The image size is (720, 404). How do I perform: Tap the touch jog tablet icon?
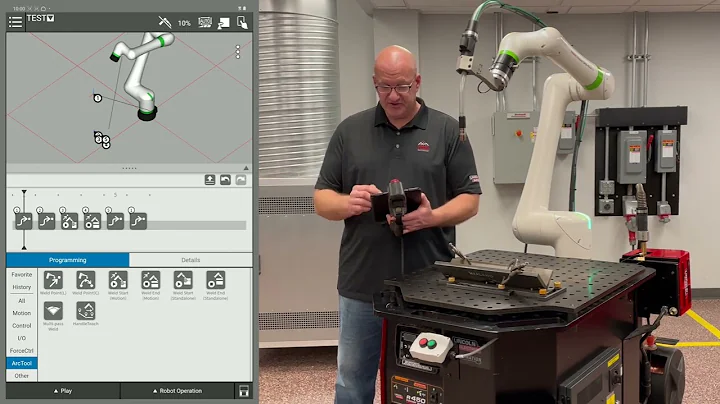click(x=242, y=22)
